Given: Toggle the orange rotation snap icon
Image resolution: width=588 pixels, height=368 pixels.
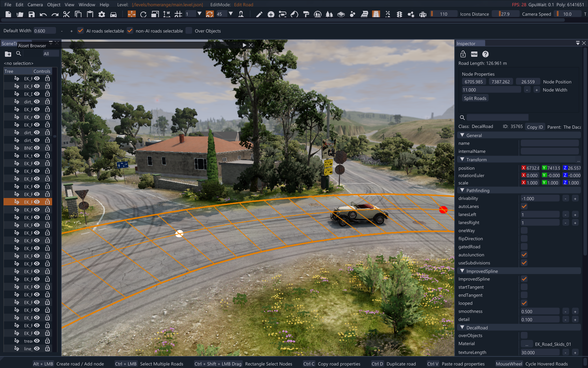Looking at the screenshot, I should (x=210, y=14).
